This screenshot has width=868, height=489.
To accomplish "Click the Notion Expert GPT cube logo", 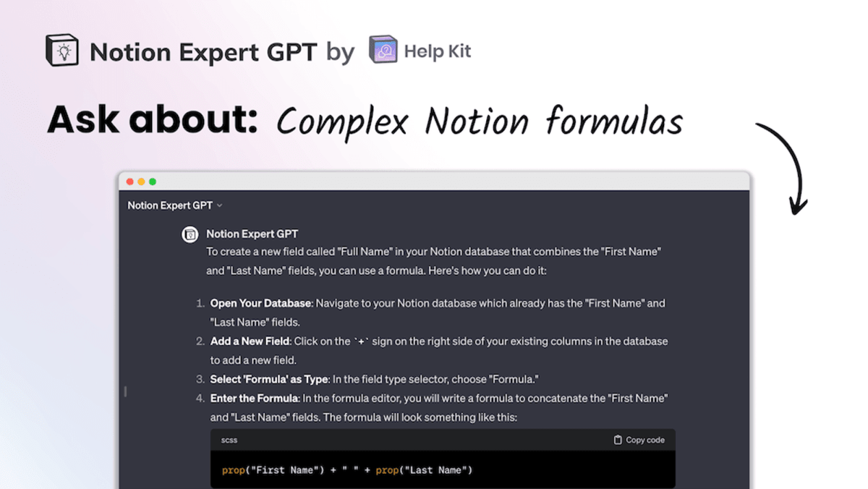I will pos(62,51).
